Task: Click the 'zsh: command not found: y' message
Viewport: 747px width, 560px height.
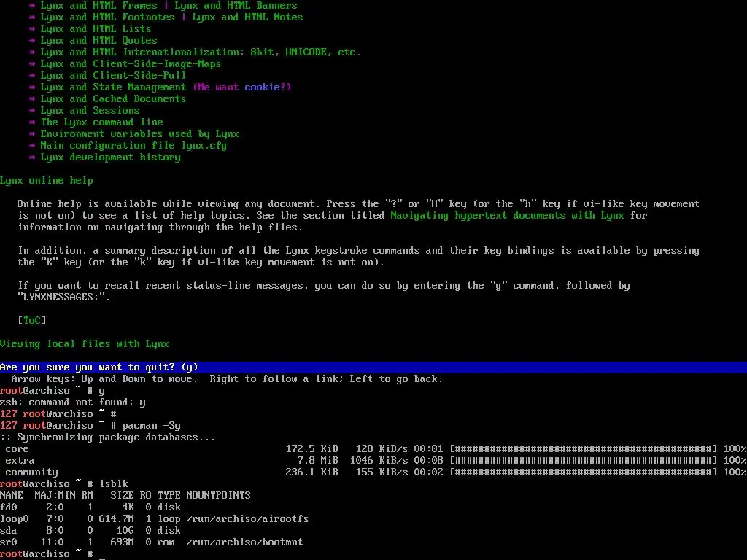Action: click(73, 402)
